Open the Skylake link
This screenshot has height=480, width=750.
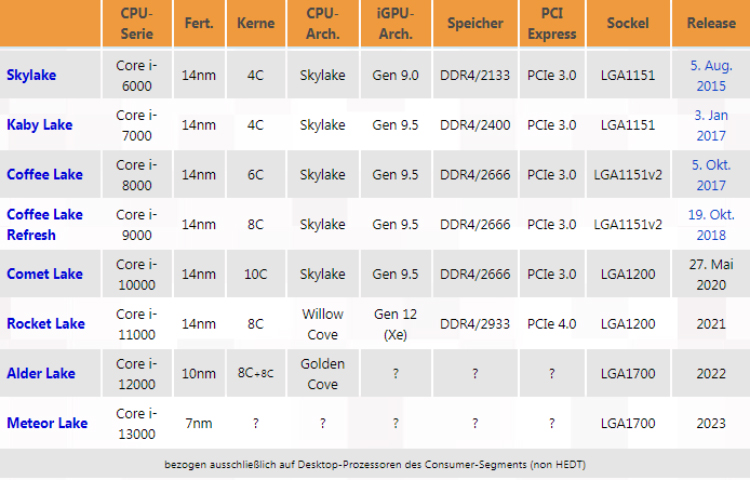[32, 75]
